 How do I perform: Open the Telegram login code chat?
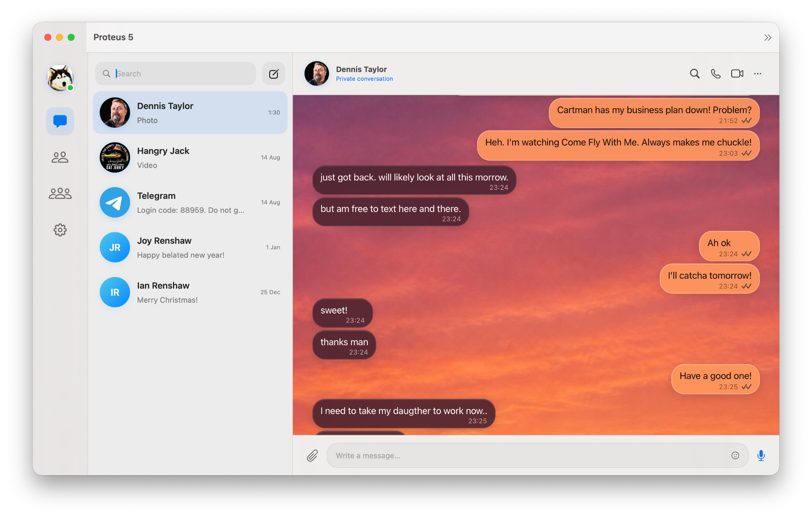point(190,203)
